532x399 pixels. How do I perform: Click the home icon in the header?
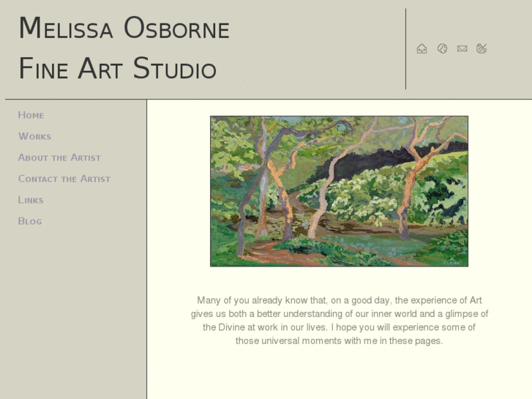[x=422, y=49]
